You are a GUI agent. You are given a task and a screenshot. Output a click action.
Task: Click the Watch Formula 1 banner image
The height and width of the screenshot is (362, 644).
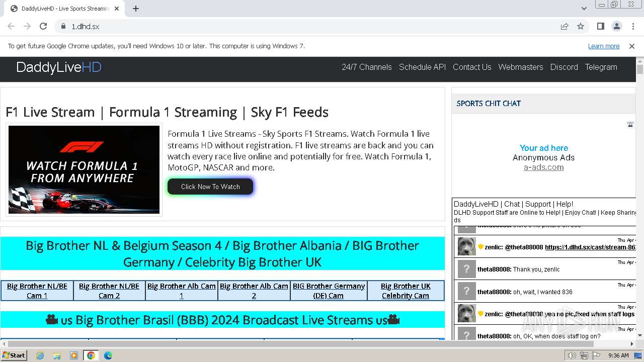click(x=84, y=169)
